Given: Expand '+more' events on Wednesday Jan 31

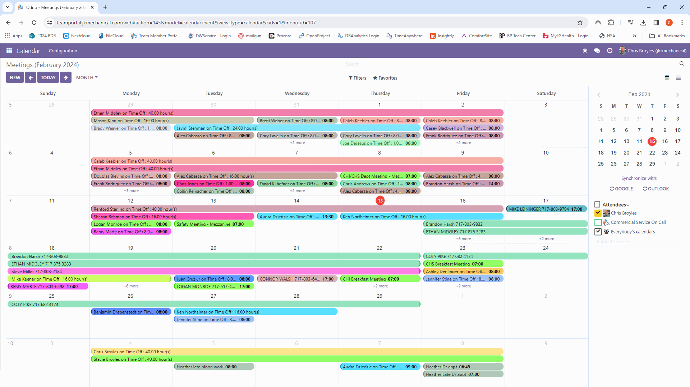Looking at the screenshot, I should 297,143.
